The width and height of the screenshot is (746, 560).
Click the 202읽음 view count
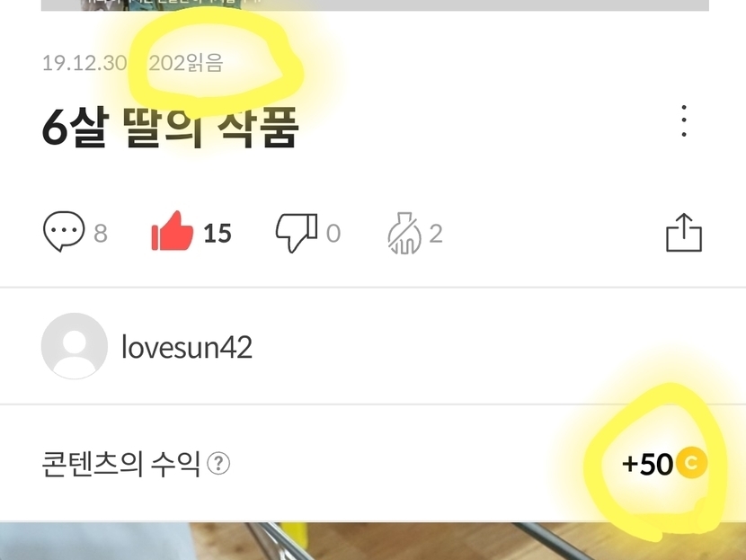pyautogui.click(x=185, y=63)
